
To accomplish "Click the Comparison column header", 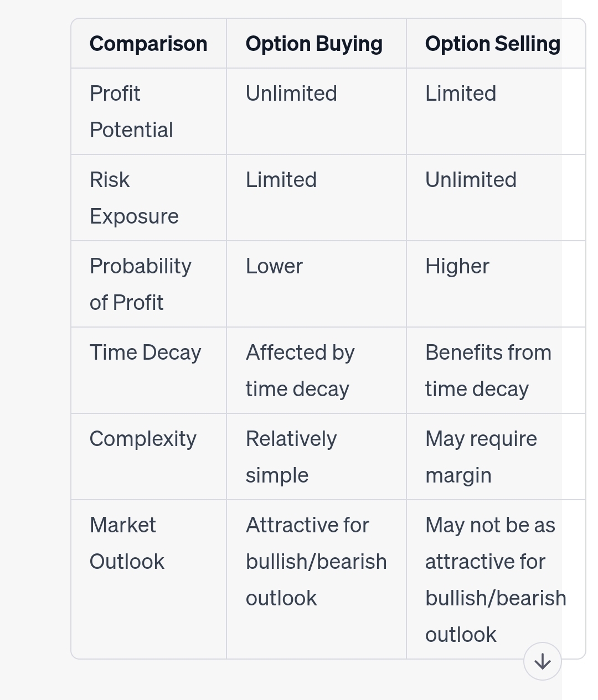I will point(148,44).
